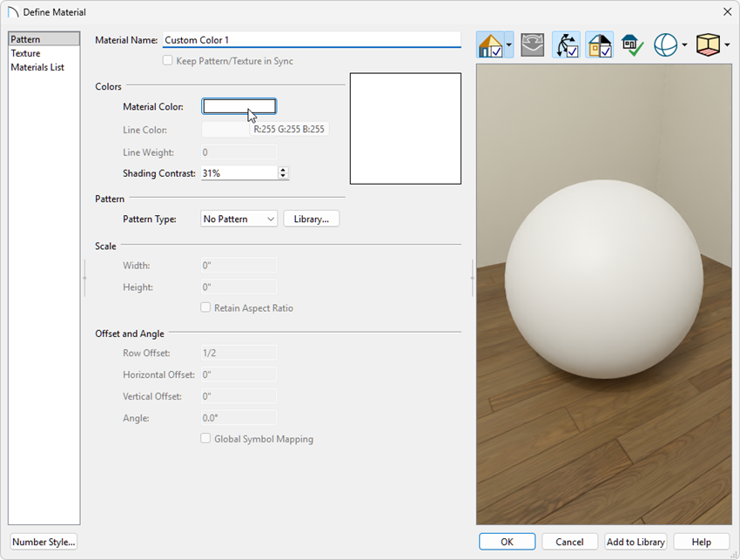
Task: Check the Retain Aspect Ratio box
Action: pyautogui.click(x=205, y=307)
